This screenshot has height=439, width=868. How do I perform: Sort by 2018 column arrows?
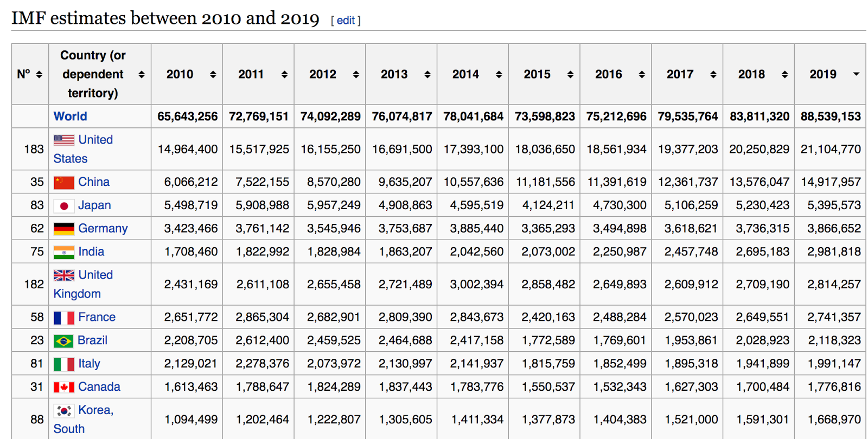coord(784,74)
